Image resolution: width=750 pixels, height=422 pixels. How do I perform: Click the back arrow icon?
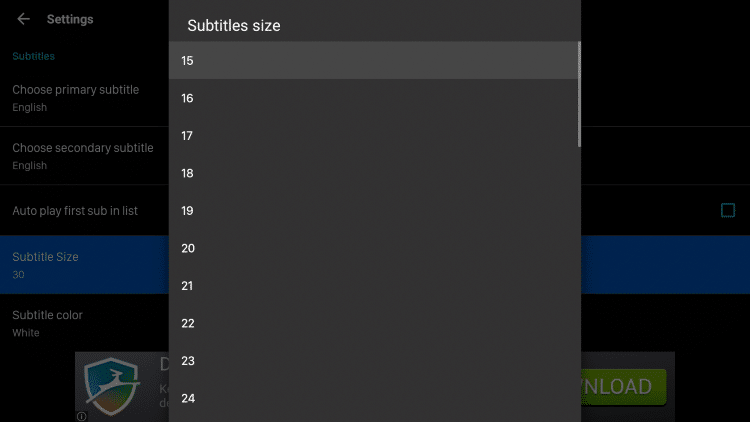pos(24,19)
